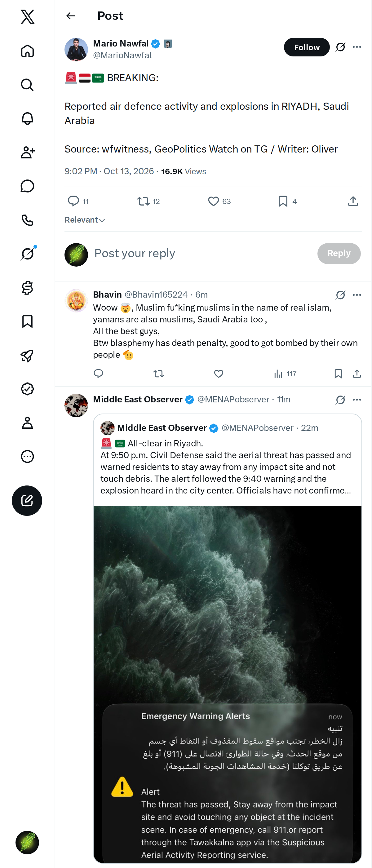This screenshot has height=868, width=372.
Task: Expand the Relevant replies sort dropdown
Action: point(85,220)
